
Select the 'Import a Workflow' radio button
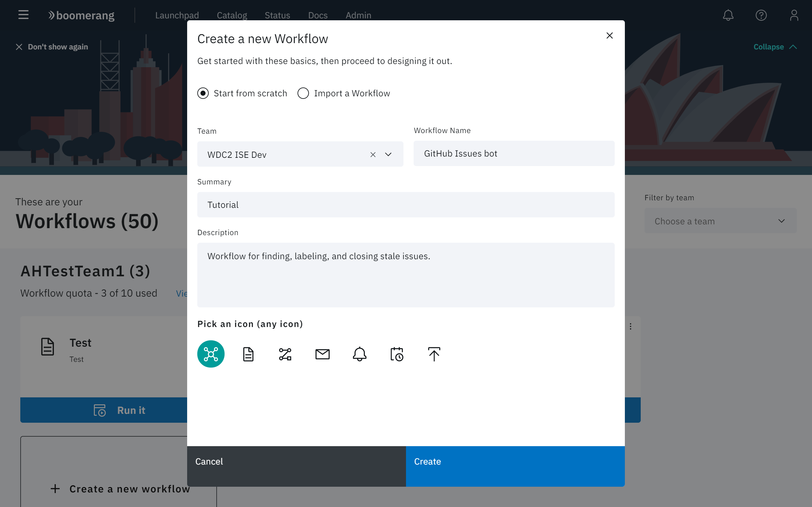tap(303, 93)
